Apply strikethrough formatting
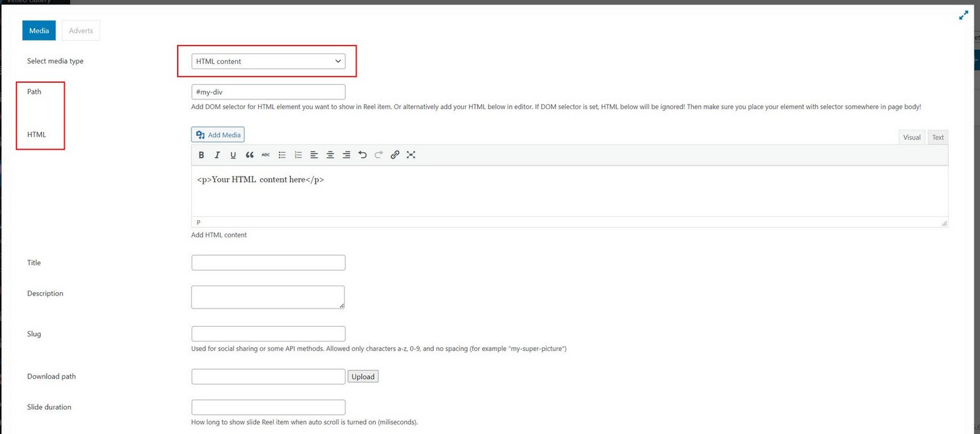The width and height of the screenshot is (980, 434). (265, 155)
